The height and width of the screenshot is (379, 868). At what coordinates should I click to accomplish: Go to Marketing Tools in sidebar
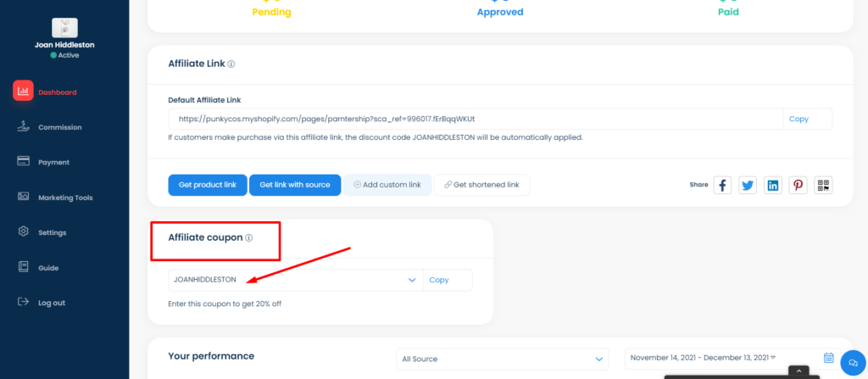(x=65, y=198)
